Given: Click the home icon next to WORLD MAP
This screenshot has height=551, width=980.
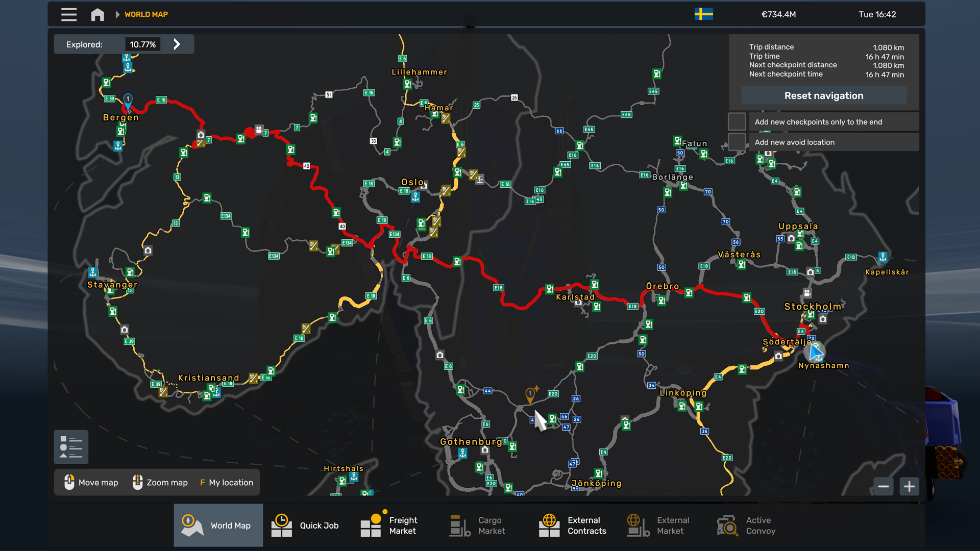Looking at the screenshot, I should coord(97,14).
